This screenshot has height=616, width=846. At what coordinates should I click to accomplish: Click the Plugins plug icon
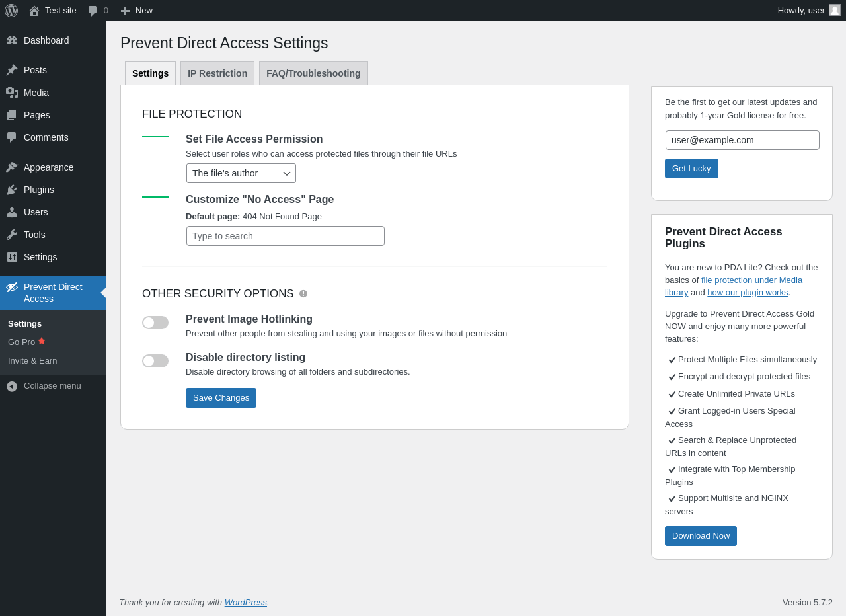click(x=12, y=190)
